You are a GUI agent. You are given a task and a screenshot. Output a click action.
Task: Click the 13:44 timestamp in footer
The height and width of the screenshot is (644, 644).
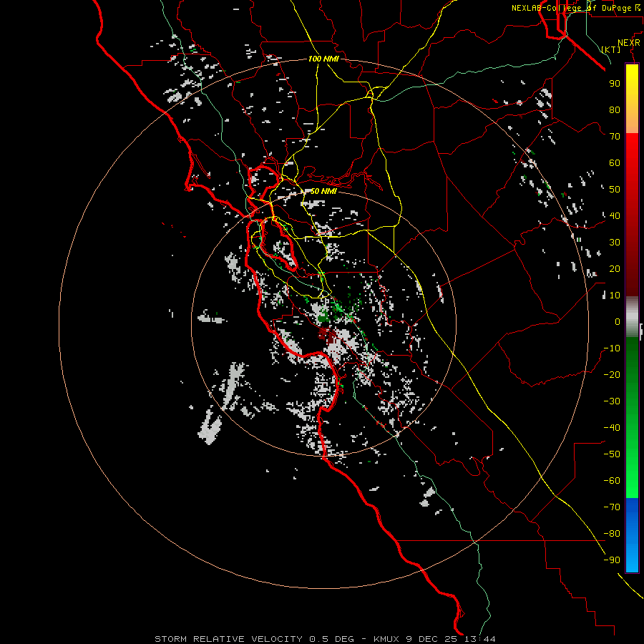click(x=479, y=639)
